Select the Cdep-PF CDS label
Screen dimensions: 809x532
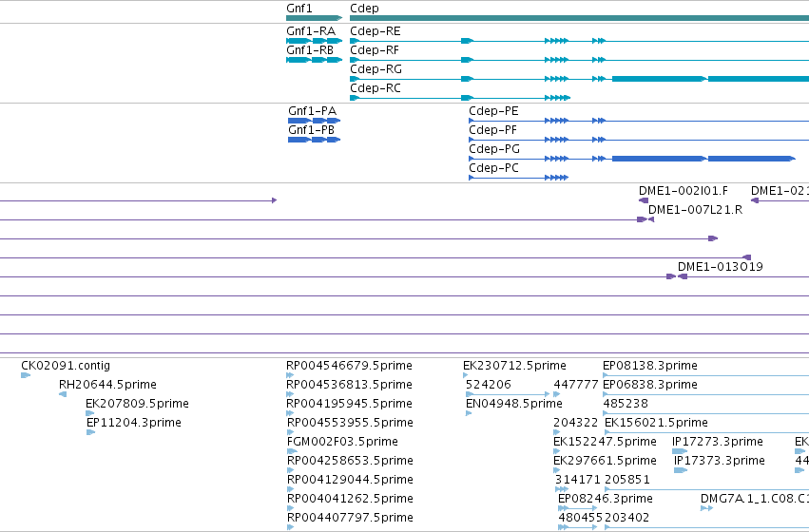coord(492,130)
